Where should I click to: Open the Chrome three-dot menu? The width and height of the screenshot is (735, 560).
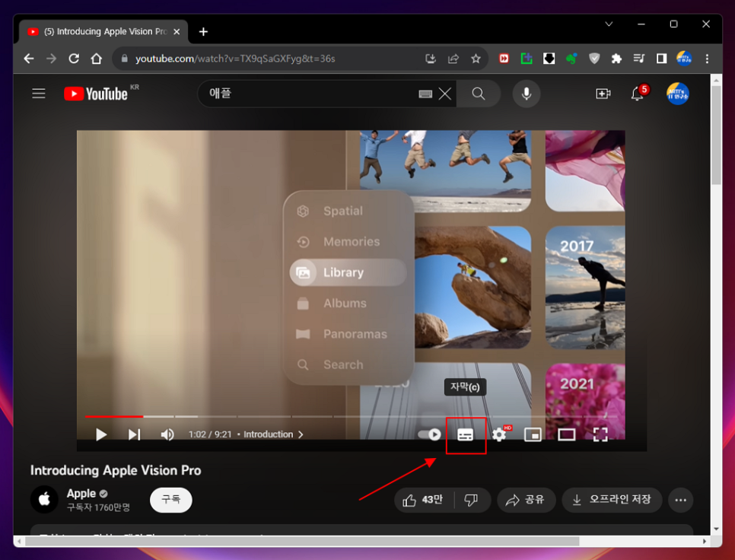(707, 59)
